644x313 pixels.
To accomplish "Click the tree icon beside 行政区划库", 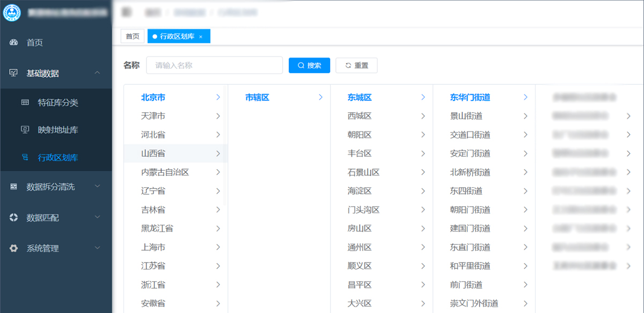I will click(x=25, y=157).
